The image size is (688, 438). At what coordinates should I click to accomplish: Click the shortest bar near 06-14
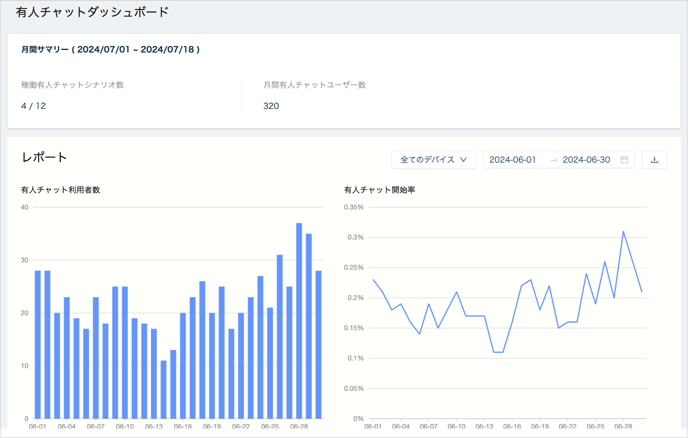coord(164,389)
